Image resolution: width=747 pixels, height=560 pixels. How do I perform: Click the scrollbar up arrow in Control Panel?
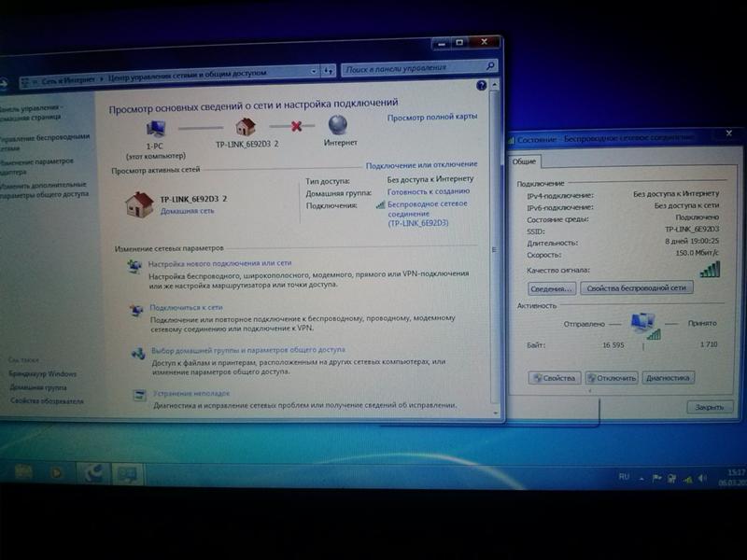(495, 85)
